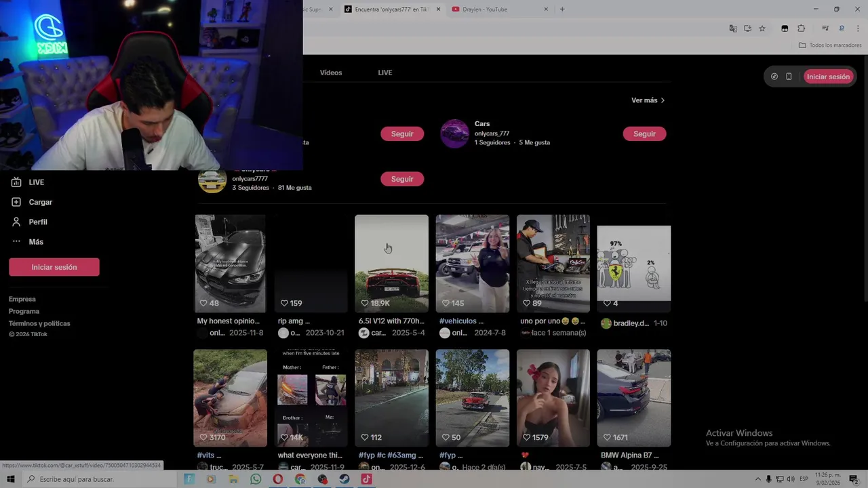Click the Cargar upload sidebar icon
868x488 pixels.
click(x=16, y=202)
